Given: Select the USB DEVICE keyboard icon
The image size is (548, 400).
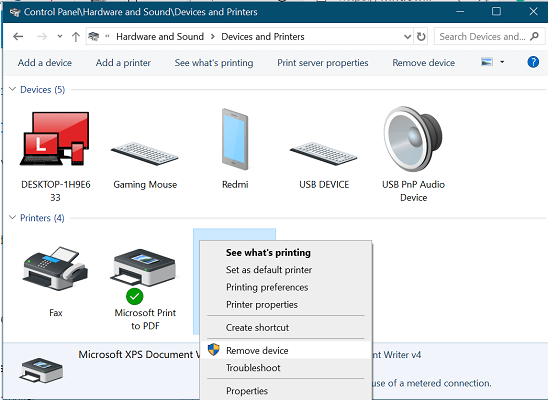Looking at the screenshot, I should pos(324,154).
